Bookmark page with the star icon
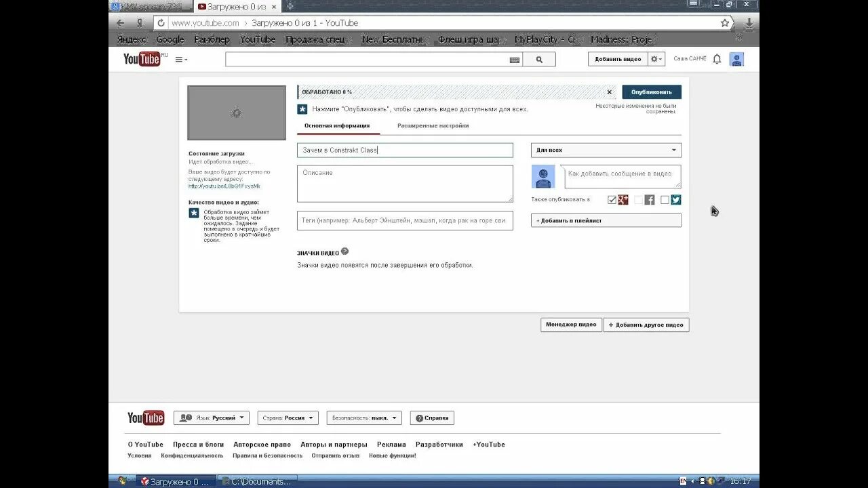868x488 pixels. 725,22
